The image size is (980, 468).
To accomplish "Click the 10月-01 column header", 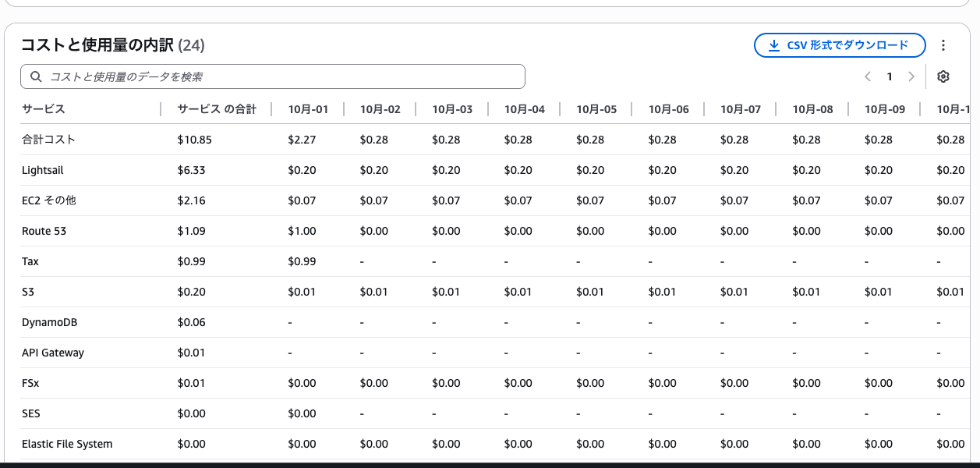I will click(308, 109).
